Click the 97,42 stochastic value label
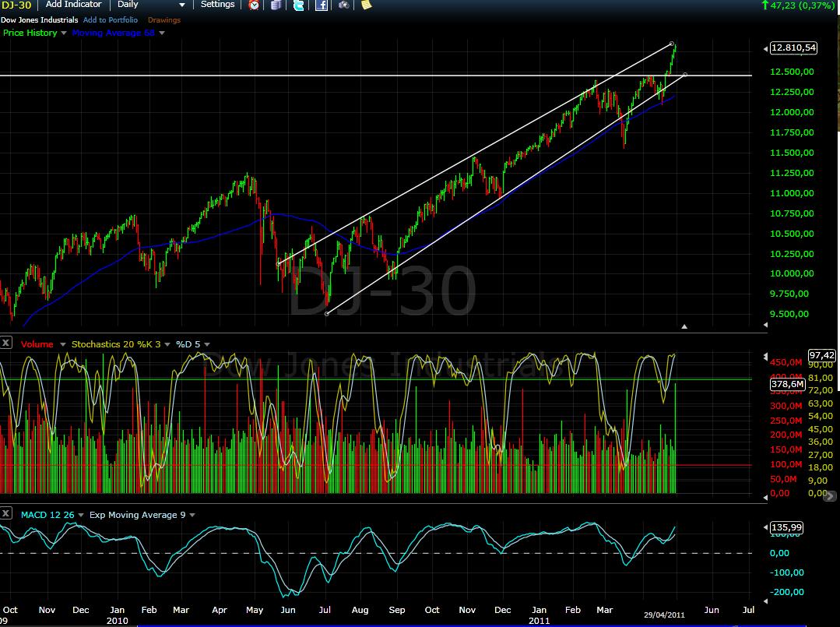 pos(822,355)
